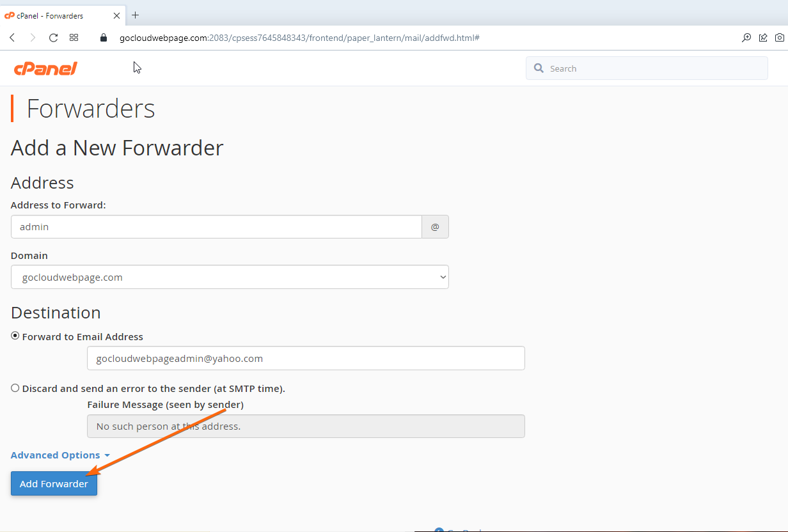
Task: Click the address bar URL
Action: coord(299,38)
